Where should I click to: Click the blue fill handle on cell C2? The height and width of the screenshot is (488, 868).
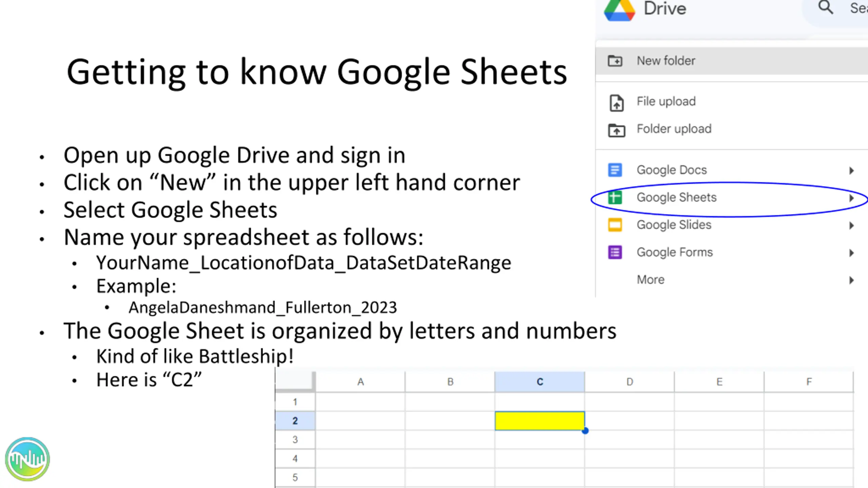(x=585, y=431)
